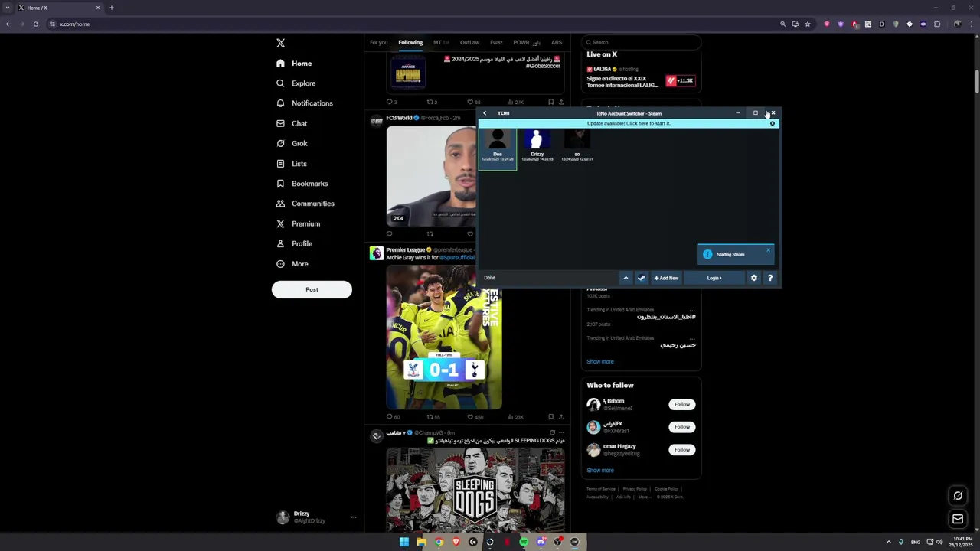Viewport: 980px width, 551px height.
Task: Follow omar Hegazy
Action: (681, 450)
